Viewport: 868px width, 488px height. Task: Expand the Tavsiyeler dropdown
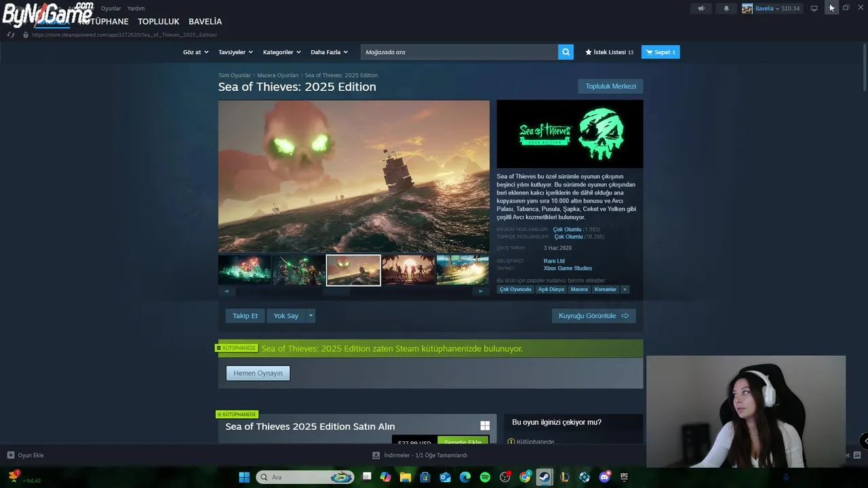235,52
